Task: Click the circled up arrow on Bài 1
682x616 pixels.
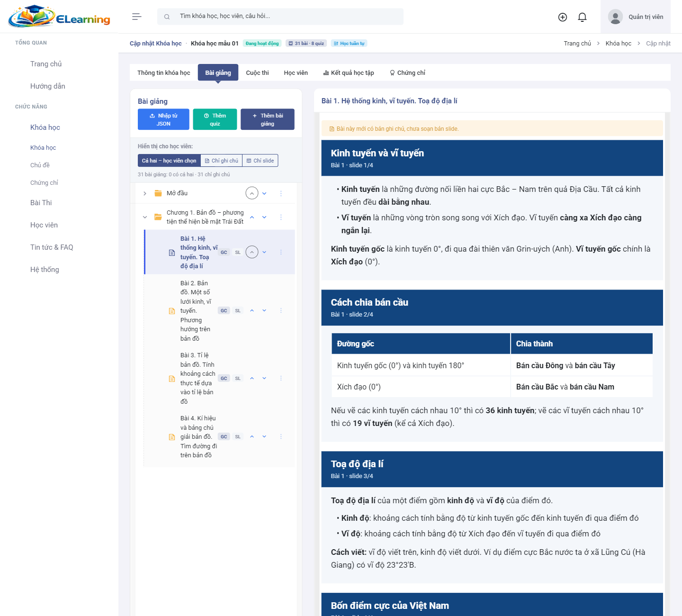Action: [252, 252]
